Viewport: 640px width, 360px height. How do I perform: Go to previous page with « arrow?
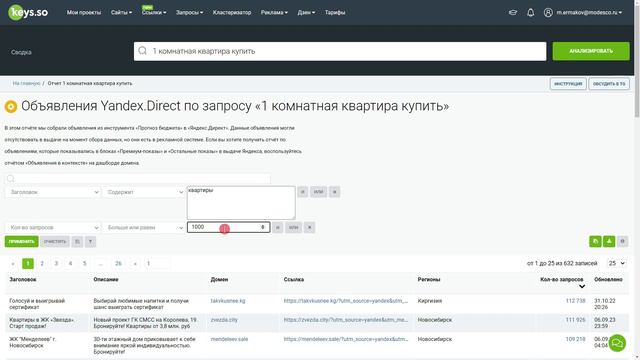tap(13, 264)
